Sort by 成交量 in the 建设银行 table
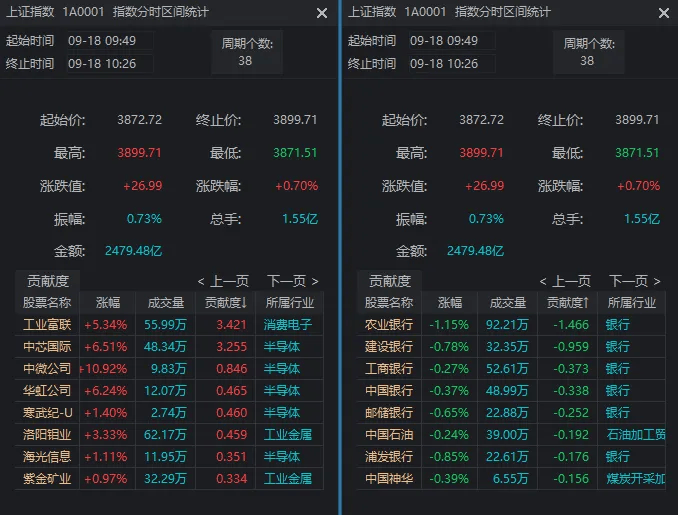This screenshot has width=678, height=515. (x=507, y=302)
